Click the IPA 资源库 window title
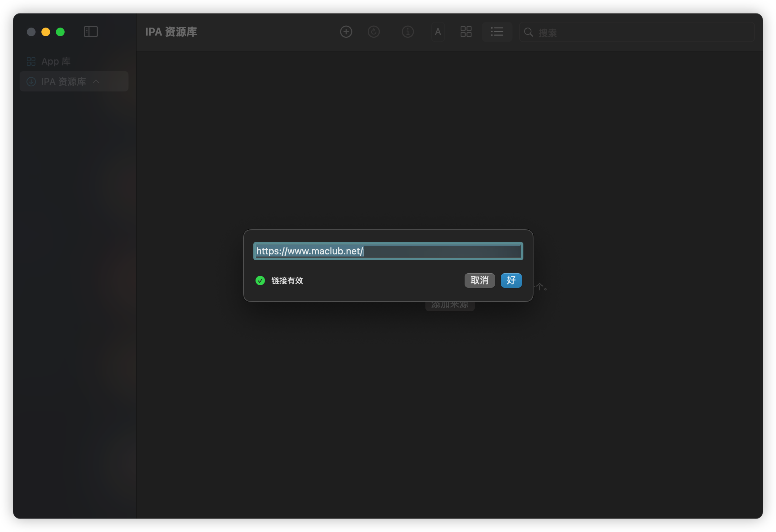The image size is (776, 532). [x=171, y=32]
